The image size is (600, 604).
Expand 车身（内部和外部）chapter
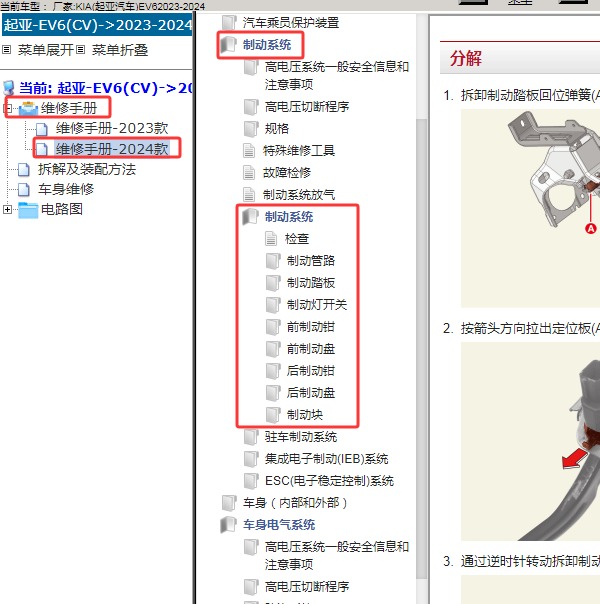(x=295, y=503)
